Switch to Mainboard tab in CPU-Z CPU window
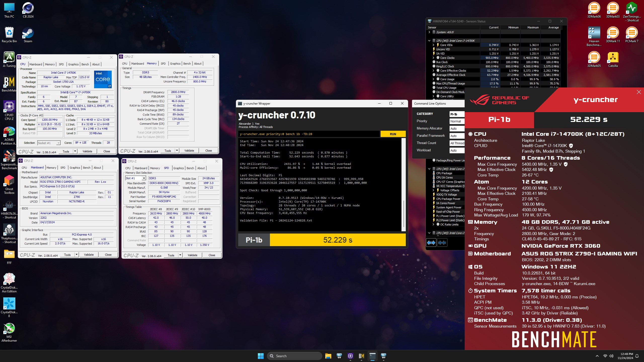The image size is (644, 362). 36,64
